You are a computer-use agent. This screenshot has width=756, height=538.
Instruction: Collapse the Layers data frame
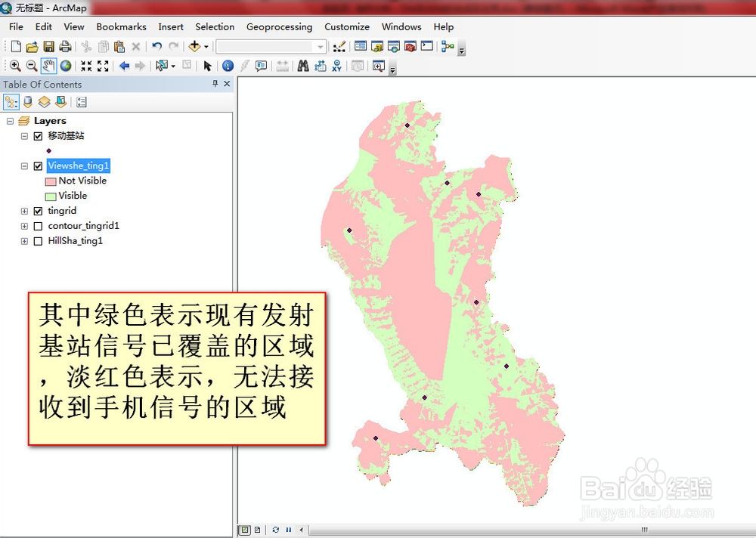pyautogui.click(x=10, y=121)
